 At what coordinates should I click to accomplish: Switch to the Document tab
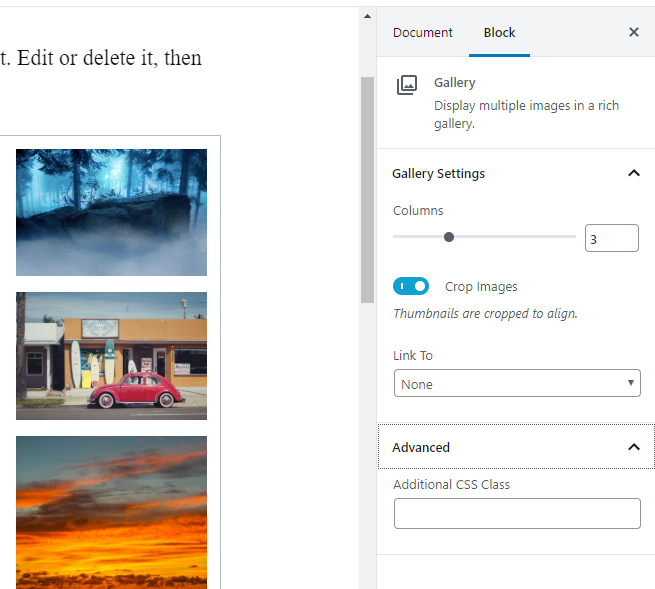tap(422, 32)
